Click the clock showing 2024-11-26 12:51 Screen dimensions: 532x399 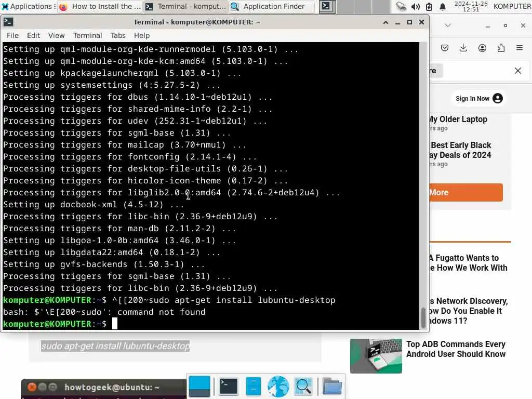click(471, 6)
